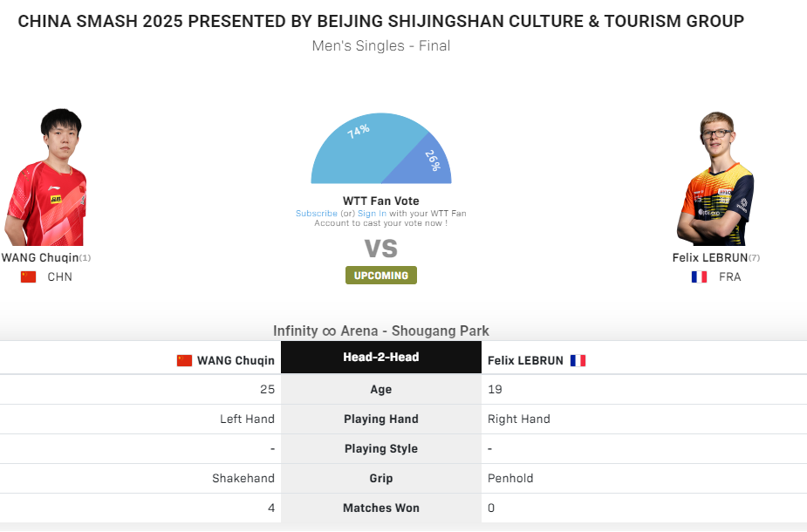Click China flag in Head-2-Head header

point(184,360)
